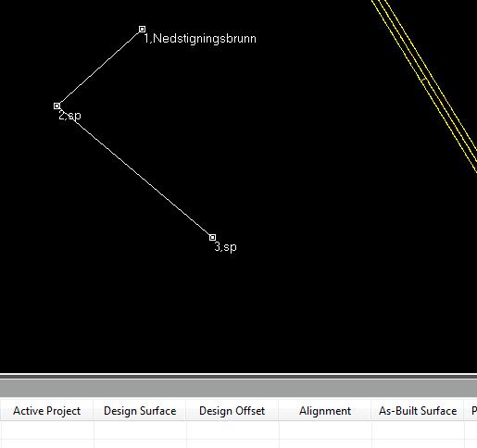Click the Alignment column header
The width and height of the screenshot is (477, 448).
[325, 411]
